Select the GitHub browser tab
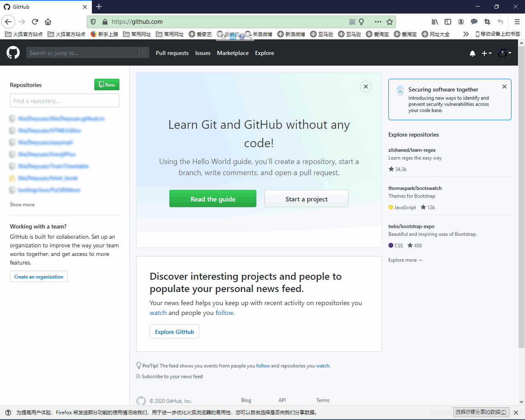This screenshot has width=525, height=420. [x=46, y=7]
